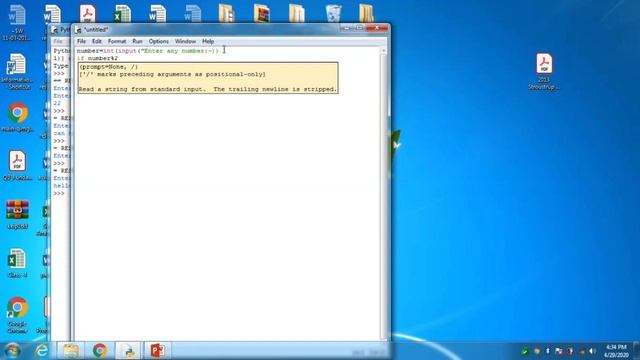Launch Internet Explorer from the taskbar
This screenshot has height=360, width=640.
[42, 351]
